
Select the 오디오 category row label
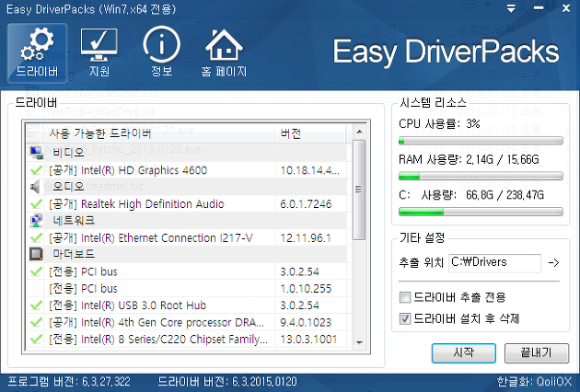pyautogui.click(x=68, y=187)
